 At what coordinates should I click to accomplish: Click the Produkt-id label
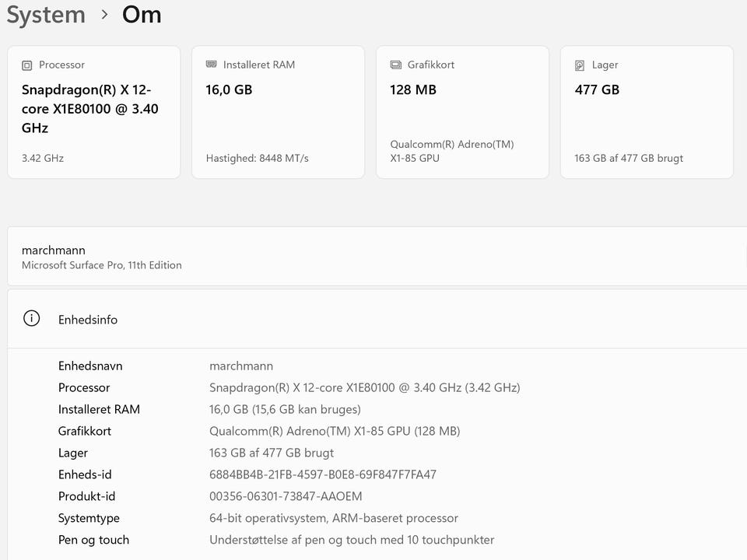click(x=86, y=496)
